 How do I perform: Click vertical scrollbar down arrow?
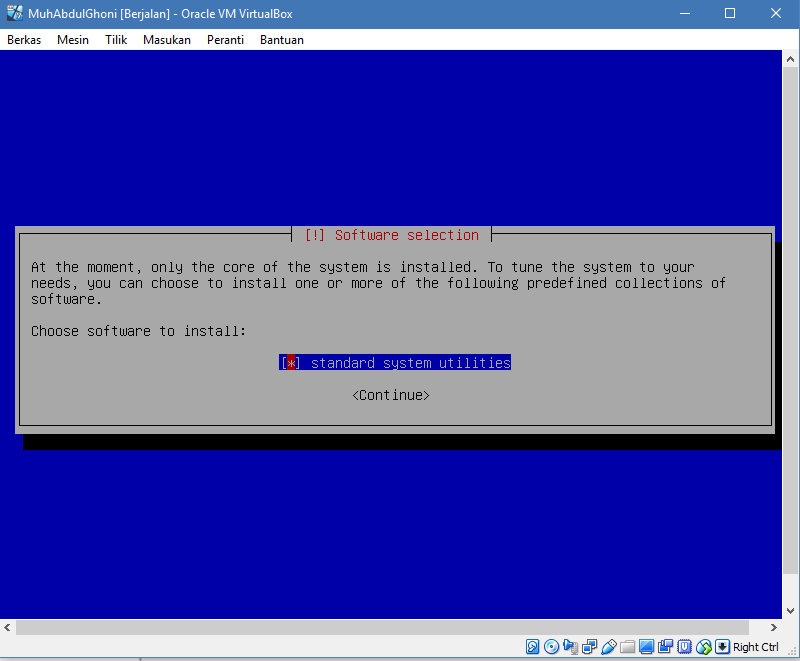pyautogui.click(x=790, y=611)
